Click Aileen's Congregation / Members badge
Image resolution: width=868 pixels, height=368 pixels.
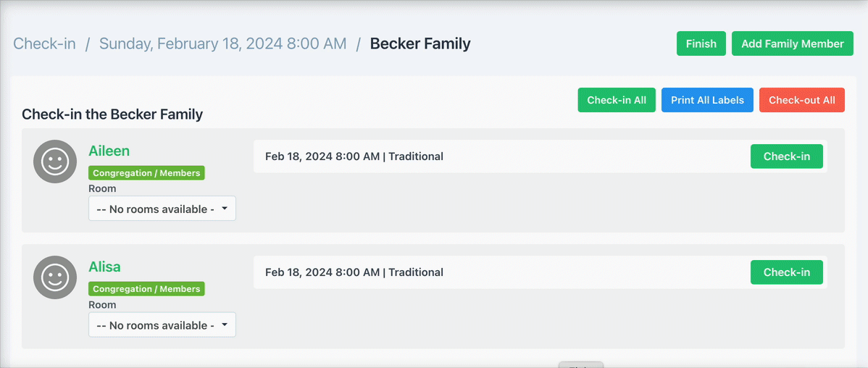click(146, 173)
